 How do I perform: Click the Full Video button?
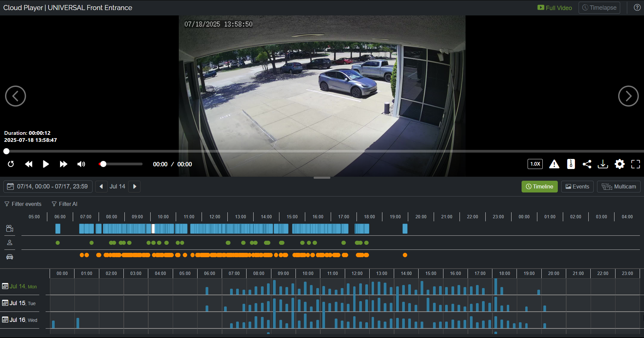(554, 8)
